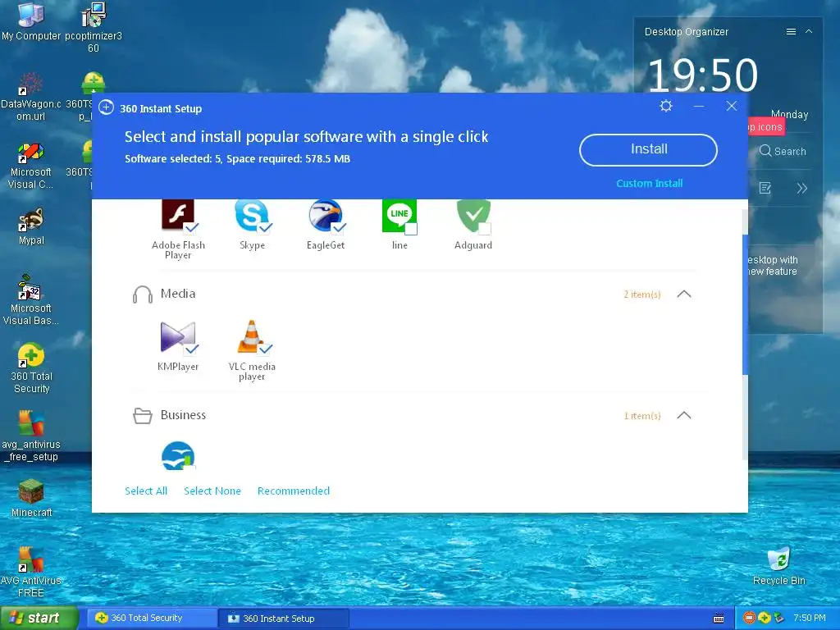840x630 pixels.
Task: Click the Select All link
Action: [146, 491]
